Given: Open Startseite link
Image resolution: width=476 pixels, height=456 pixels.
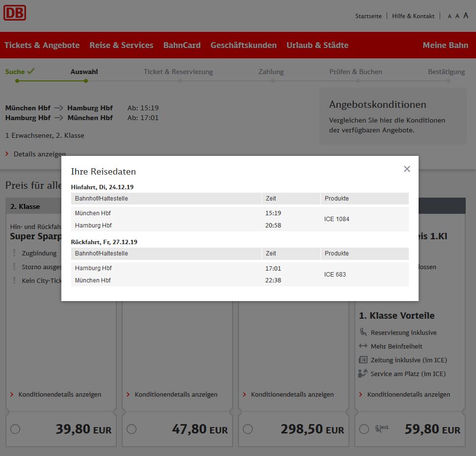Looking at the screenshot, I should [368, 16].
